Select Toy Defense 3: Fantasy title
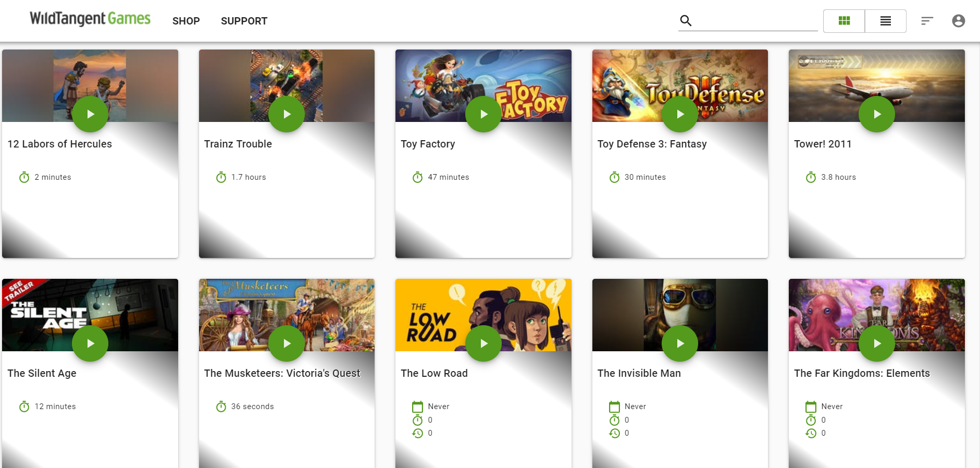This screenshot has width=980, height=468. click(x=652, y=144)
